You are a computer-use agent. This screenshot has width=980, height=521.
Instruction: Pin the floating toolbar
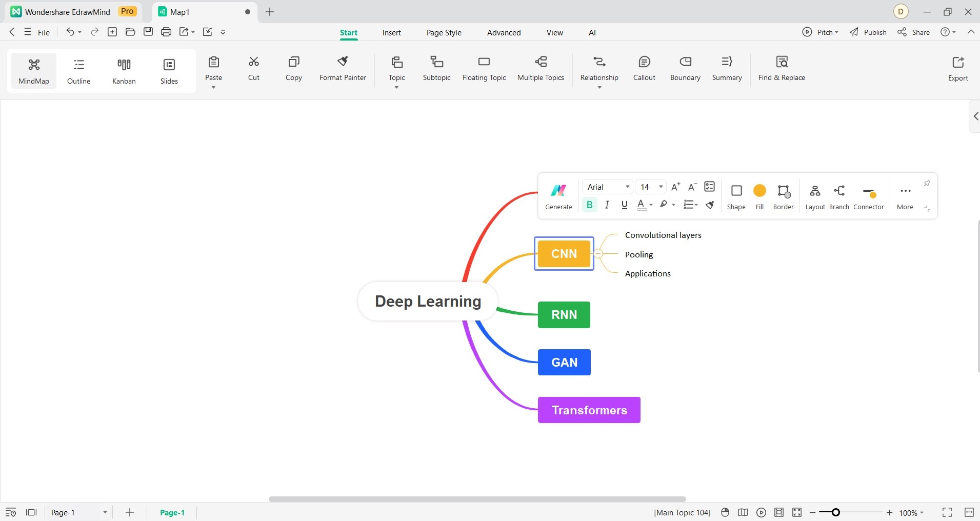(927, 183)
